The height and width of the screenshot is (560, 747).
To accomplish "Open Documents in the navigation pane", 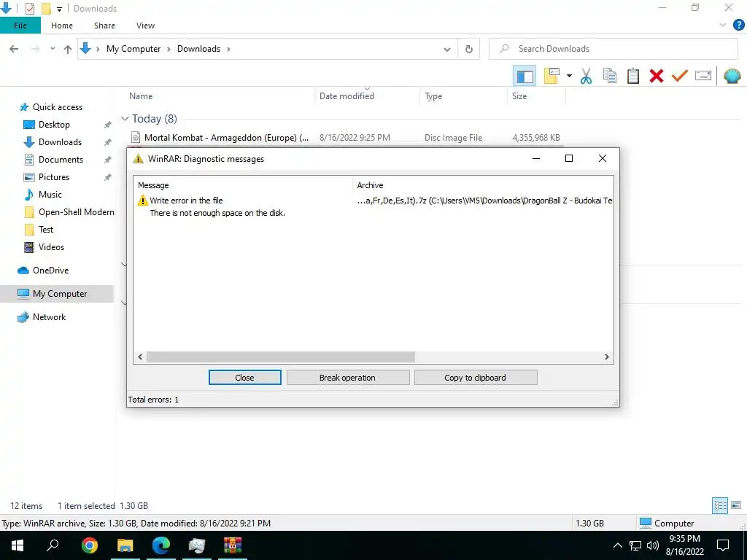I will click(x=61, y=160).
